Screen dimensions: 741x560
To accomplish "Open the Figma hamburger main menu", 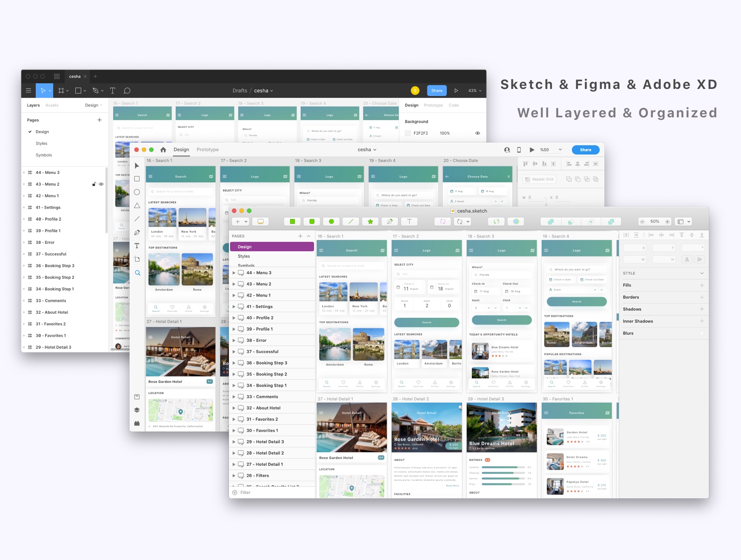I will (x=28, y=91).
